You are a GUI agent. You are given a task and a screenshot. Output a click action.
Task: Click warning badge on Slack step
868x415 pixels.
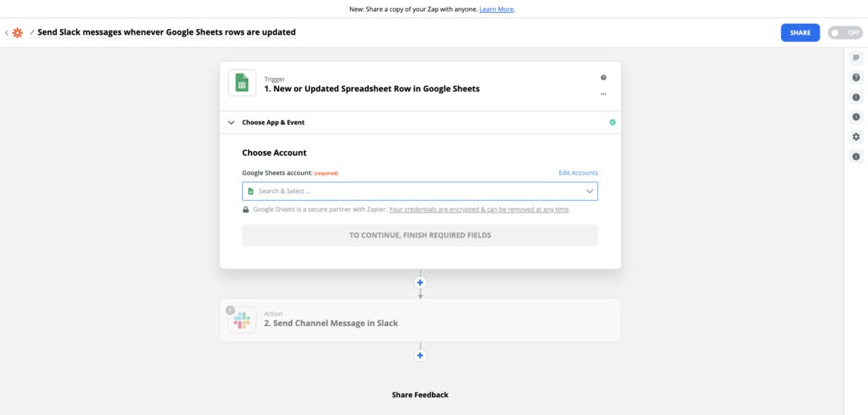coord(230,309)
